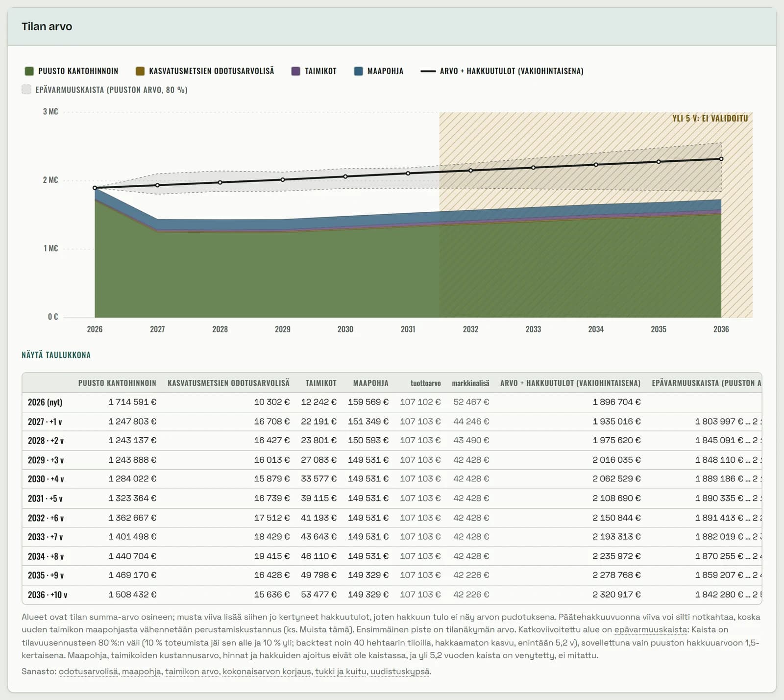Image resolution: width=784 pixels, height=700 pixels.
Task: Click the 2029 data point on line
Action: click(283, 179)
